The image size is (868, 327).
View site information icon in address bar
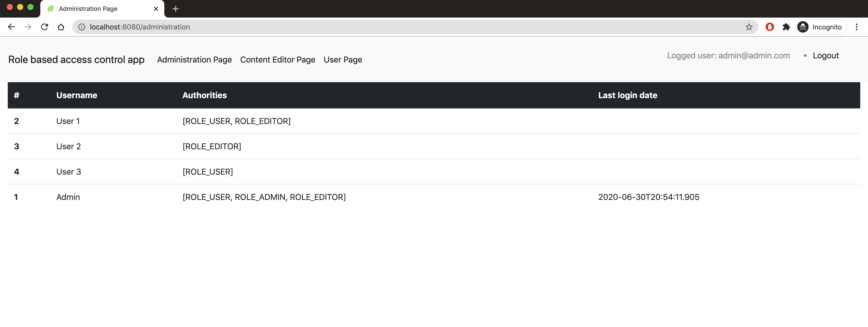point(82,27)
